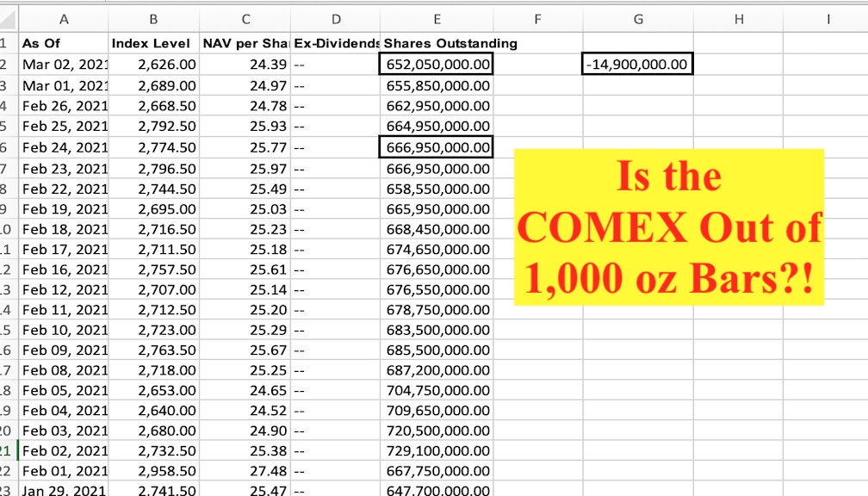Select shares cell 668,450,000.00
The height and width of the screenshot is (496, 868).
click(x=437, y=229)
